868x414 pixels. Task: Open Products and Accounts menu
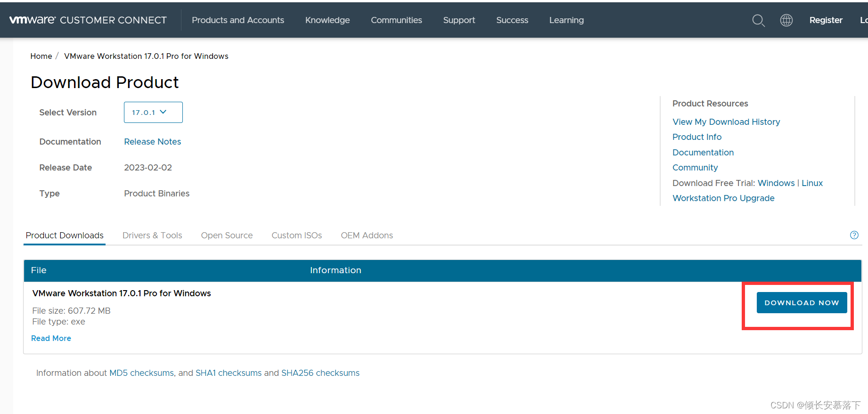[x=238, y=20]
